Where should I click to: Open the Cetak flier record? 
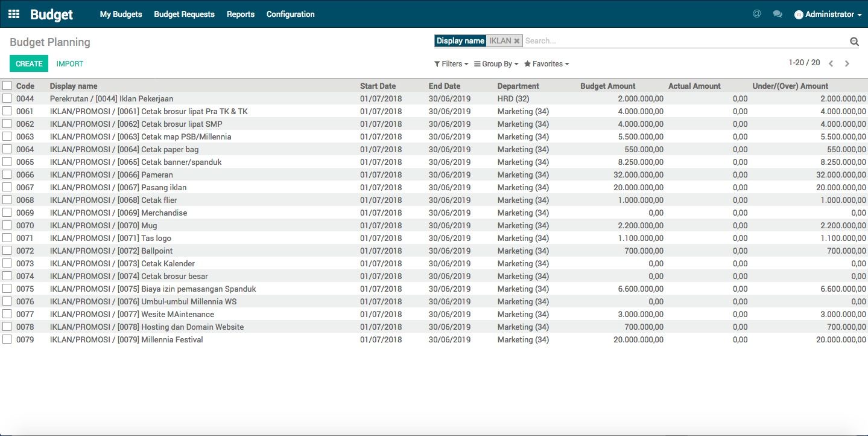[113, 200]
